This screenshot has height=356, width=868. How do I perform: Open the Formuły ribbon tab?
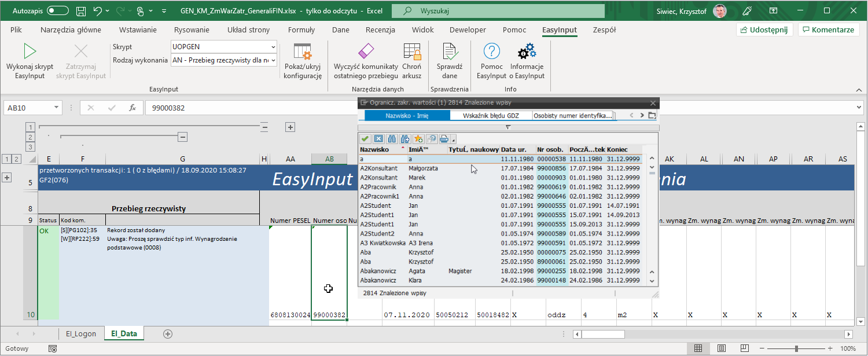[301, 30]
